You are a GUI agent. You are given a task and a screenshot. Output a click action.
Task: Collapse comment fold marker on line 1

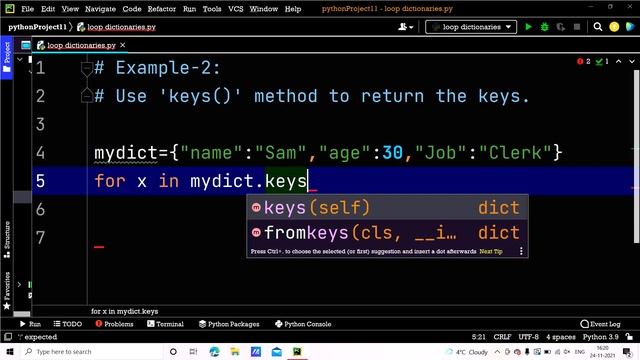click(87, 69)
